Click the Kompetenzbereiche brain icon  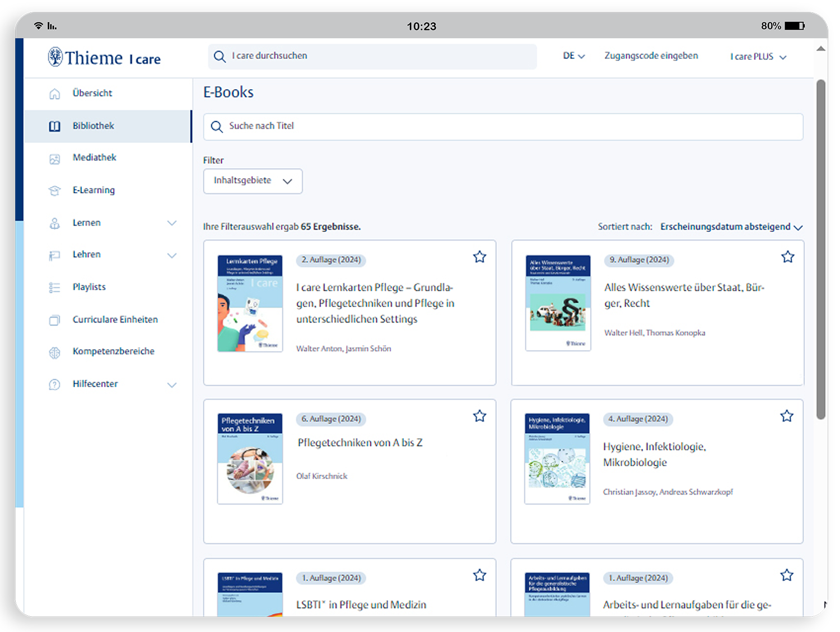tap(54, 352)
